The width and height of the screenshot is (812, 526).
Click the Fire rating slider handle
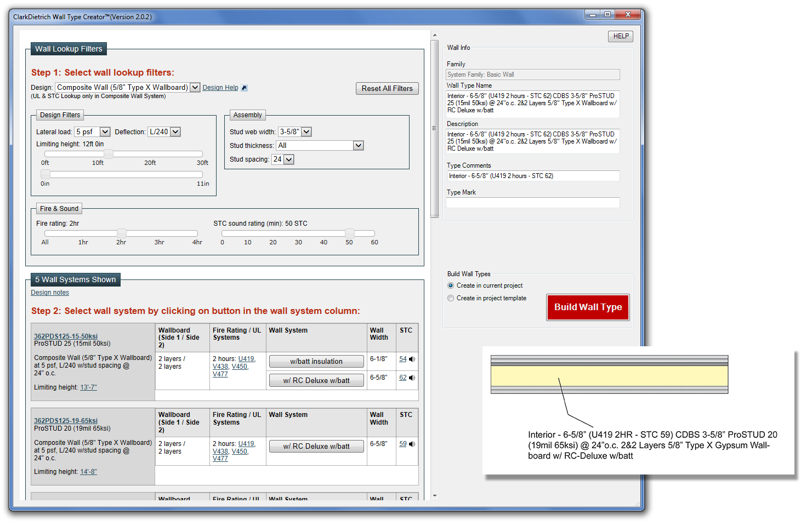point(122,233)
